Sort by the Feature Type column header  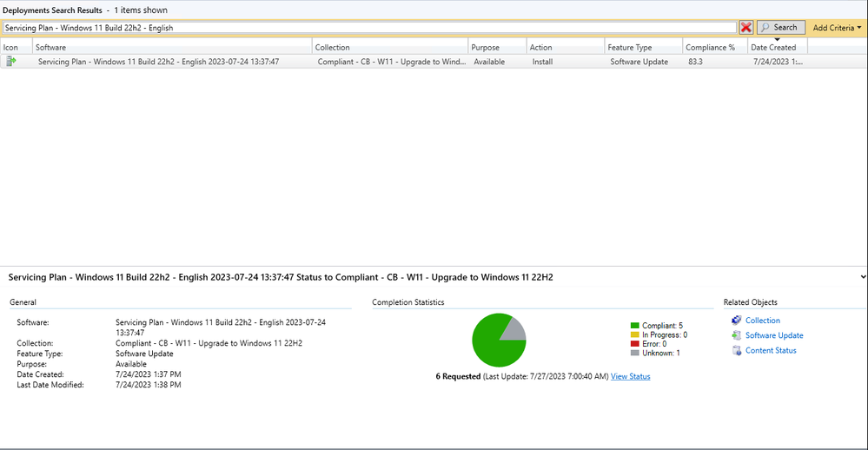tap(643, 48)
